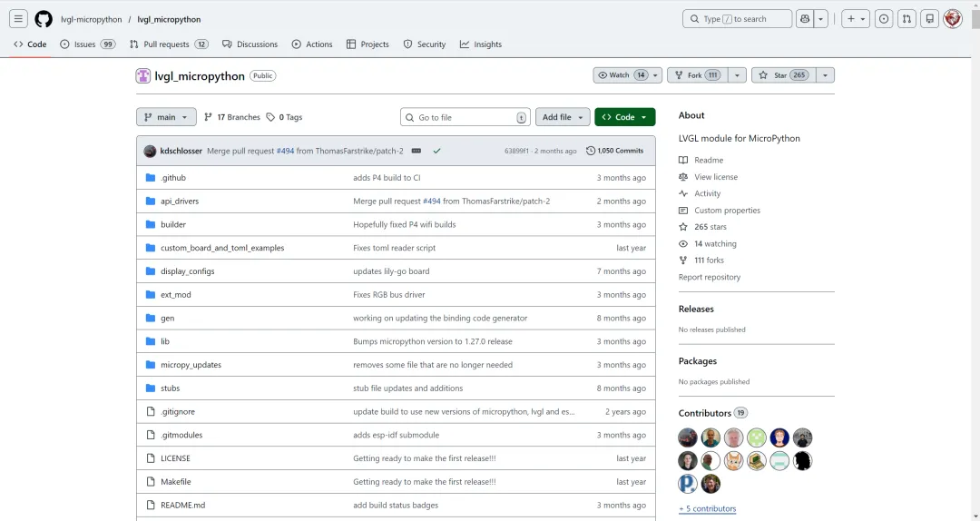Click the GitHub logo icon

click(x=44, y=19)
